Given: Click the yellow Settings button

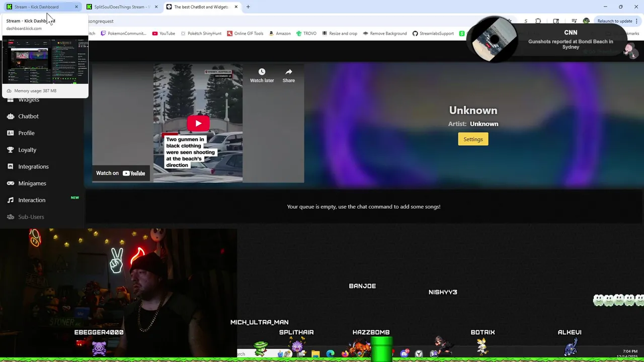Looking at the screenshot, I should [x=473, y=139].
